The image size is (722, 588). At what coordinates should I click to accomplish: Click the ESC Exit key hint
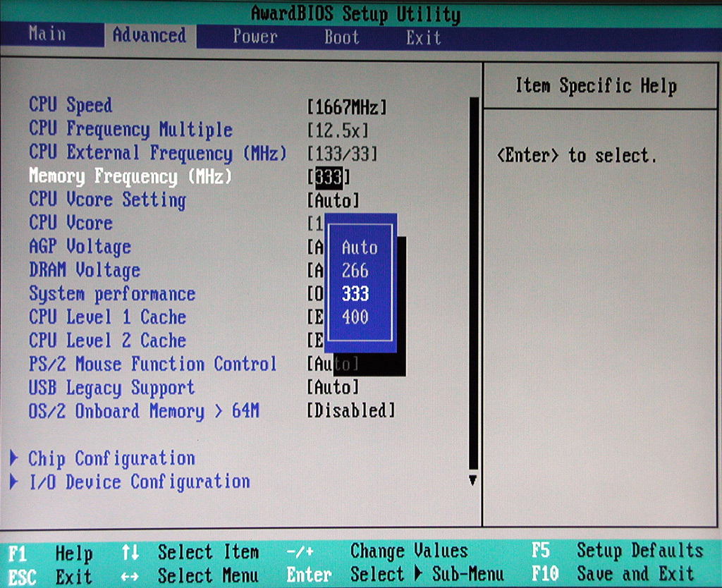[50, 577]
